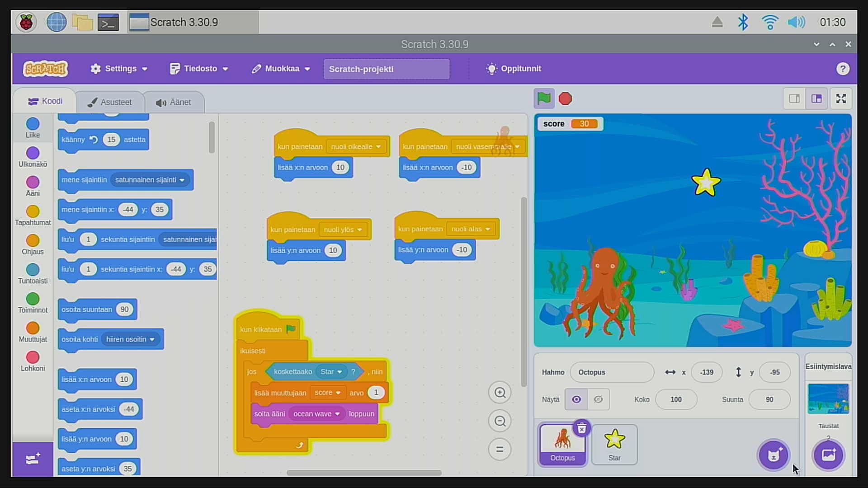The image size is (868, 488).
Task: Select the stage backdrop thumbnail
Action: [828, 399]
